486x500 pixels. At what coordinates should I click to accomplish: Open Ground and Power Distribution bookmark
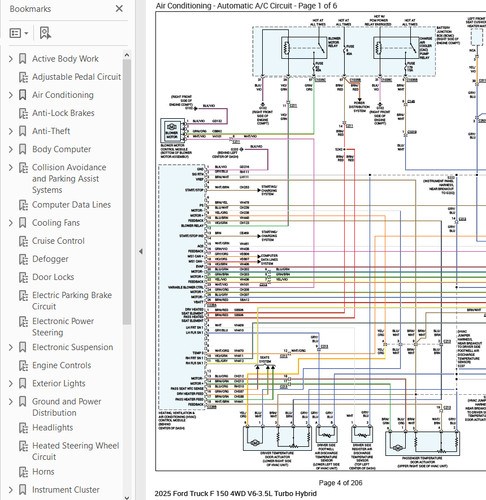(67, 407)
